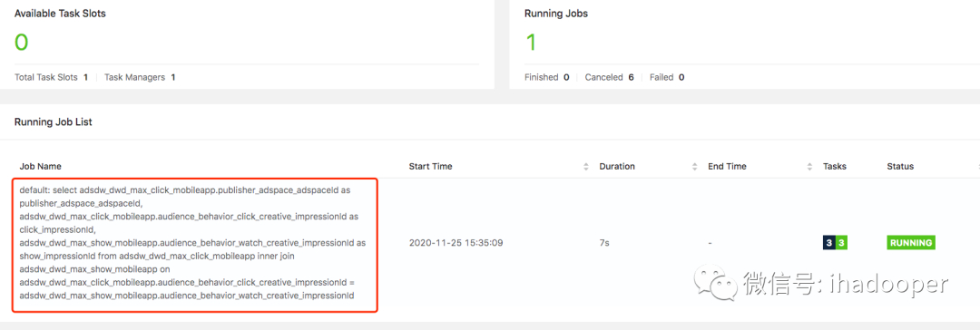This screenshot has width=980, height=330.
Task: Click the Running Job List heading
Action: point(54,121)
